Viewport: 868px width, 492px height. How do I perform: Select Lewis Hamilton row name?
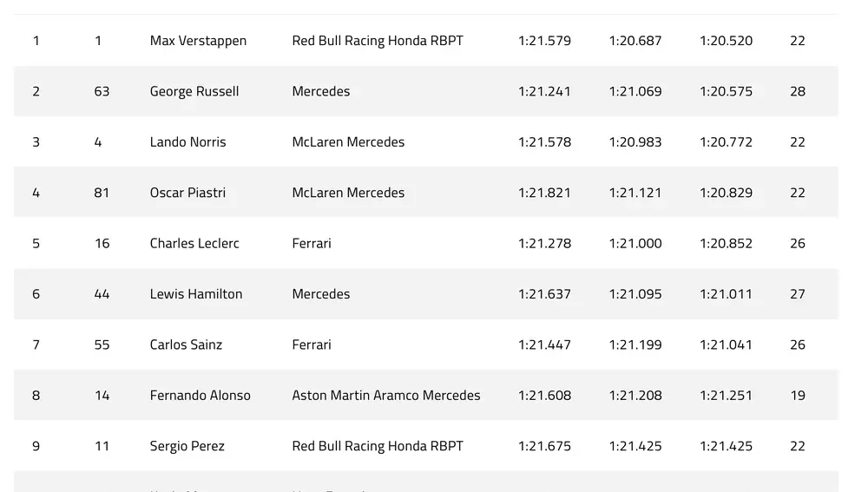(196, 294)
